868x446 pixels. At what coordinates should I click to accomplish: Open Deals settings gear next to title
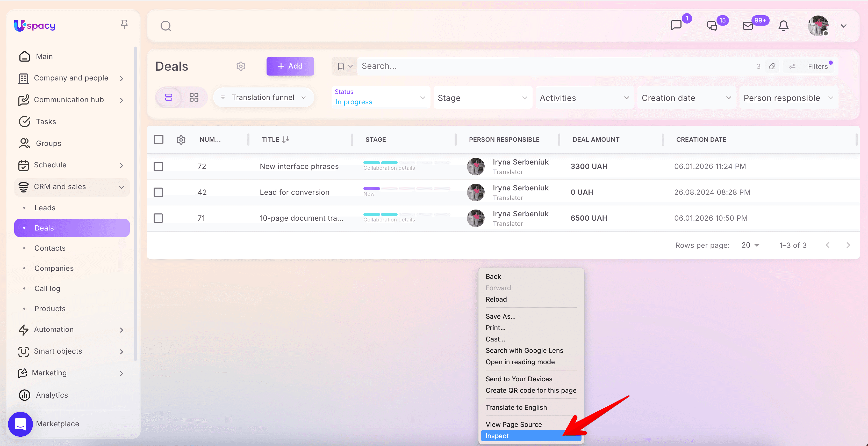241,66
